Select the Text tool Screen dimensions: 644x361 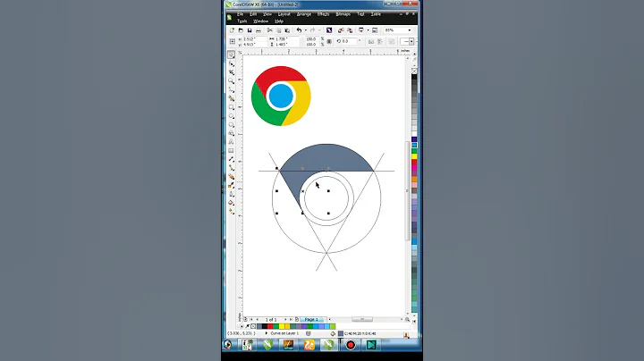pyautogui.click(x=232, y=142)
